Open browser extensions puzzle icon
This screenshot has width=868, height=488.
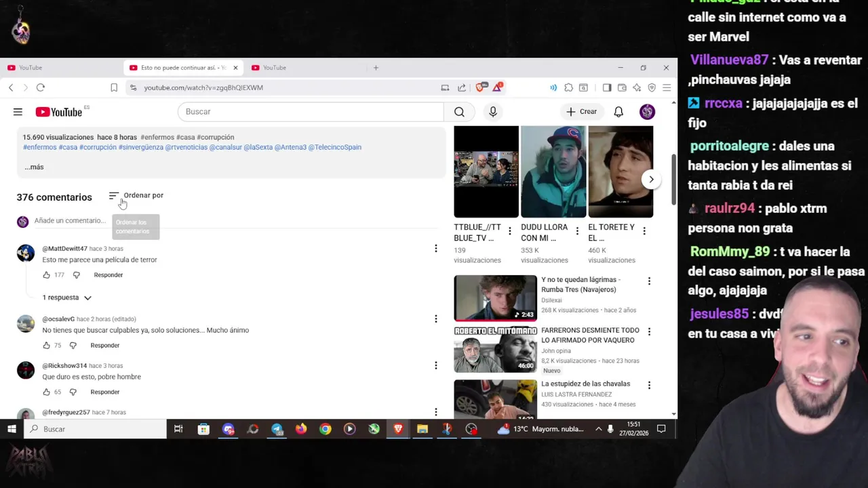pyautogui.click(x=568, y=87)
